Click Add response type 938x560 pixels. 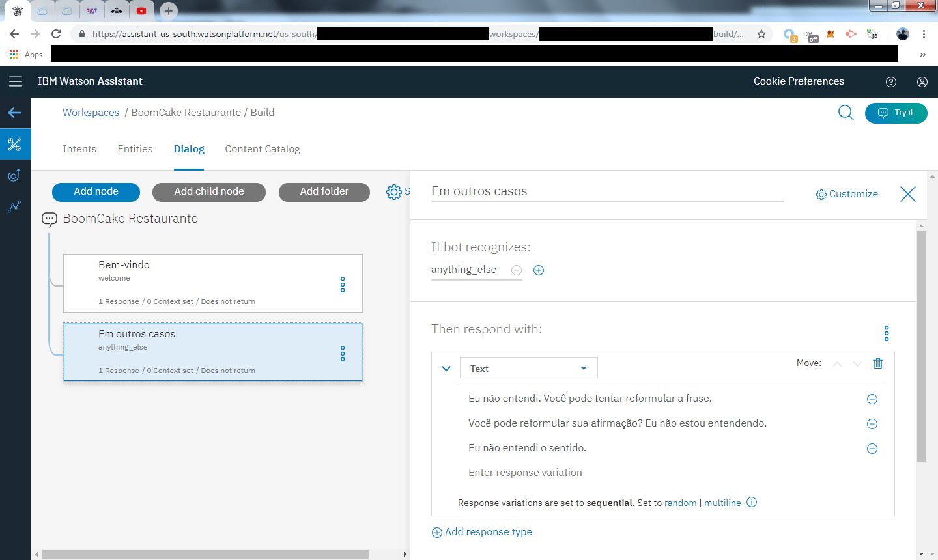click(482, 532)
